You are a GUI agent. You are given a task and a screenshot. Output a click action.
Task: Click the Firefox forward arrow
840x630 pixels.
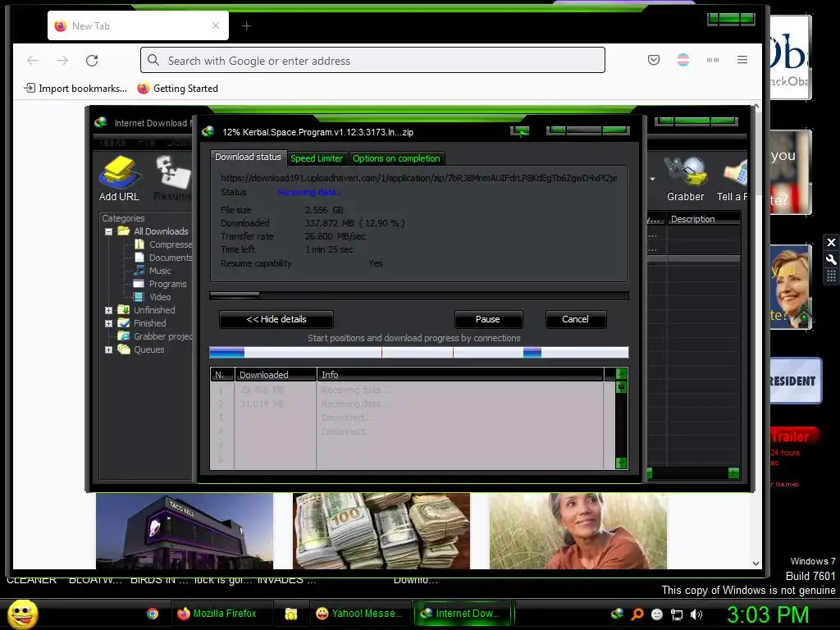[x=62, y=60]
